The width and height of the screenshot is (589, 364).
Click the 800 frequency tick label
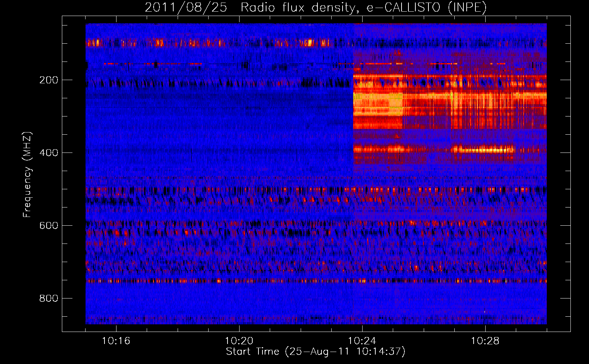[49, 298]
